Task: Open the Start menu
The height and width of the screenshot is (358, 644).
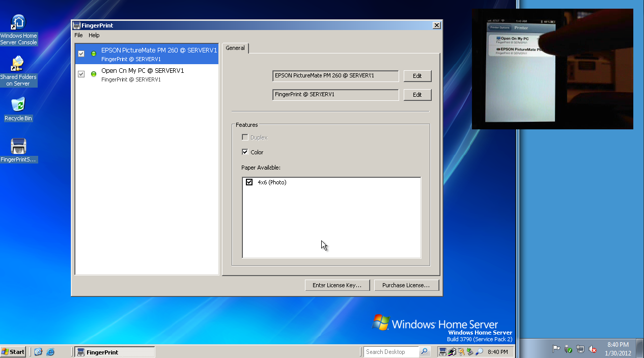Action: tap(13, 352)
